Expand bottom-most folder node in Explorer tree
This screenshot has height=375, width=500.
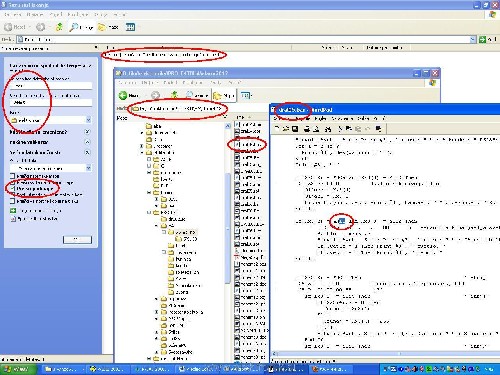[x=149, y=359]
